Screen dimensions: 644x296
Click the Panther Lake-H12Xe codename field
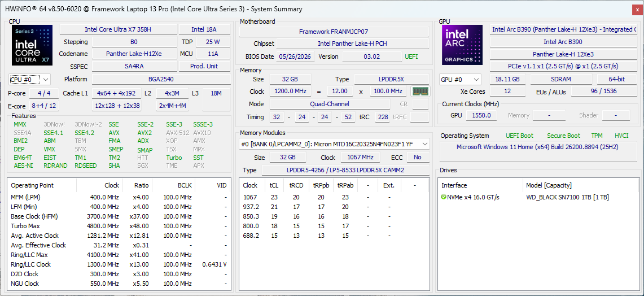(x=134, y=54)
